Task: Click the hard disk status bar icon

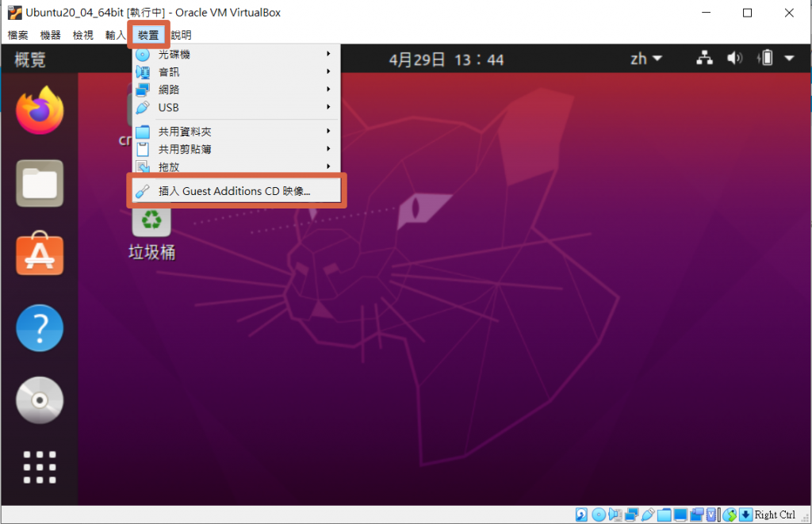Action: click(581, 514)
